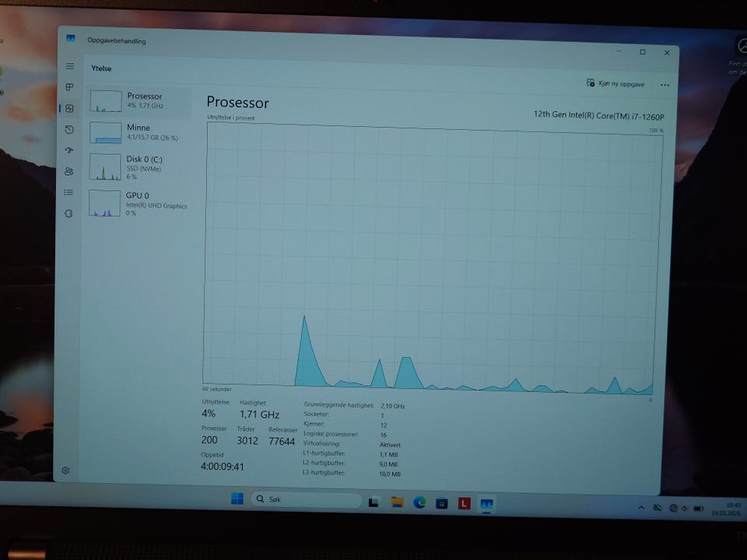Screen dimensions: 747x560
Task: Open Task Manager settings gear
Action: point(65,471)
